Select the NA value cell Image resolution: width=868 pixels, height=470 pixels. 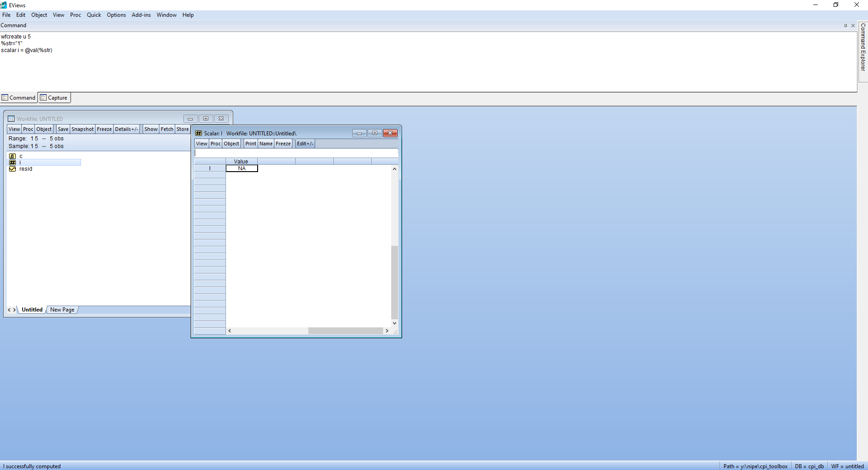[x=242, y=168]
